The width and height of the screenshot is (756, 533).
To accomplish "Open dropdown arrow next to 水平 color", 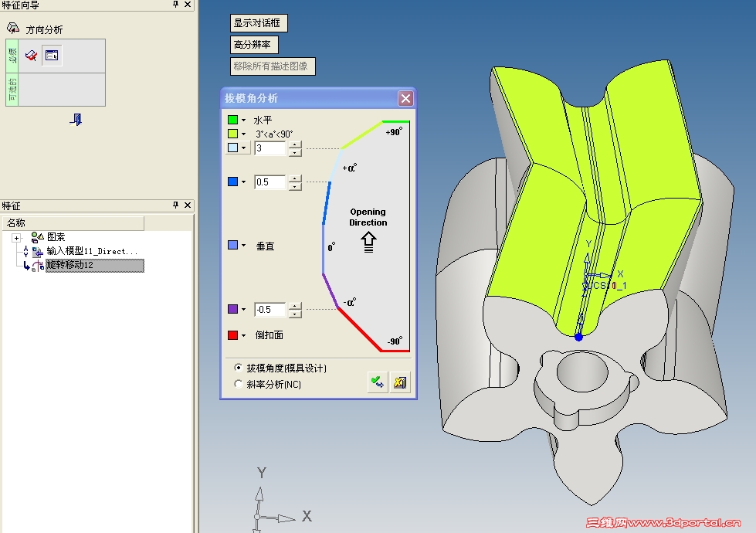I will click(x=244, y=120).
